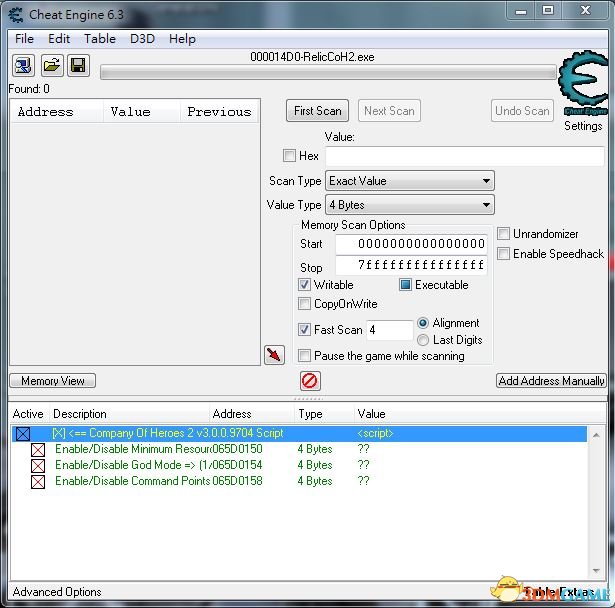Click the Previous column header

click(220, 112)
